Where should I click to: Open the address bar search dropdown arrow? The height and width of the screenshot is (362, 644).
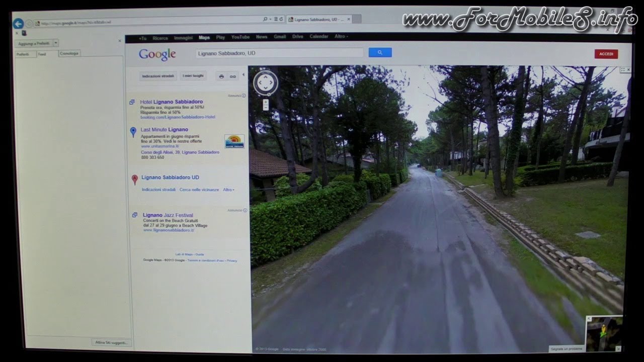point(270,19)
